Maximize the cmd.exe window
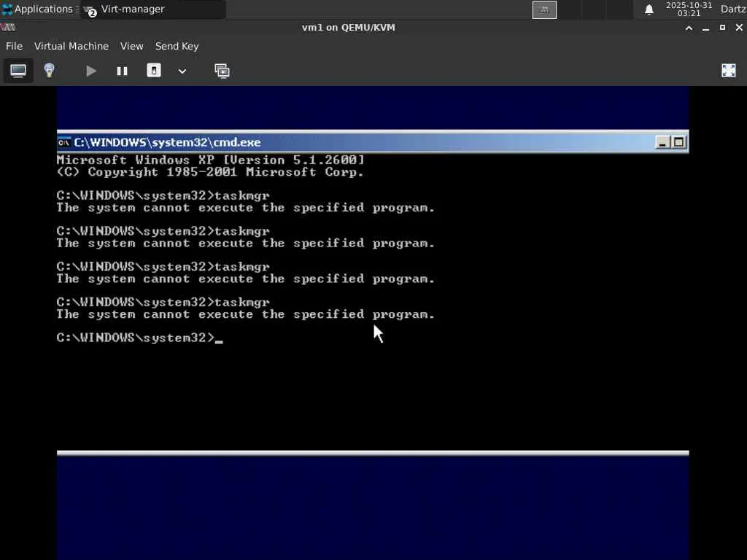747x560 pixels. coord(678,142)
